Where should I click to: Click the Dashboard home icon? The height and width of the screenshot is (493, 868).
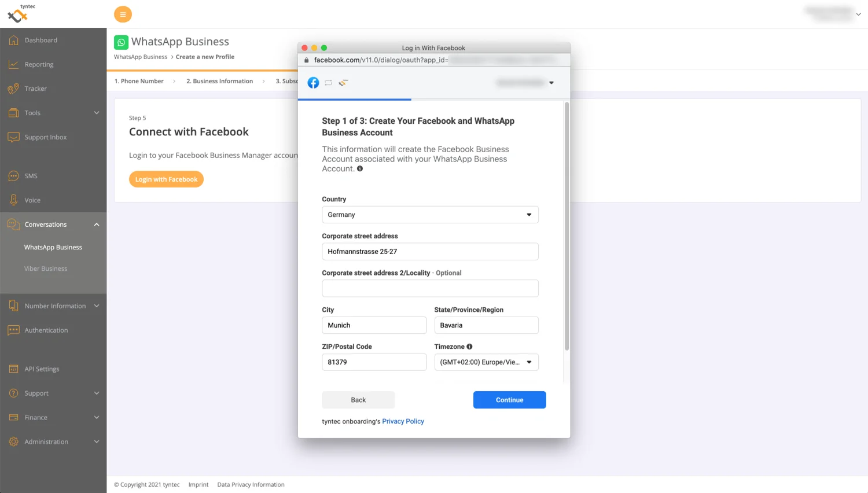point(13,41)
